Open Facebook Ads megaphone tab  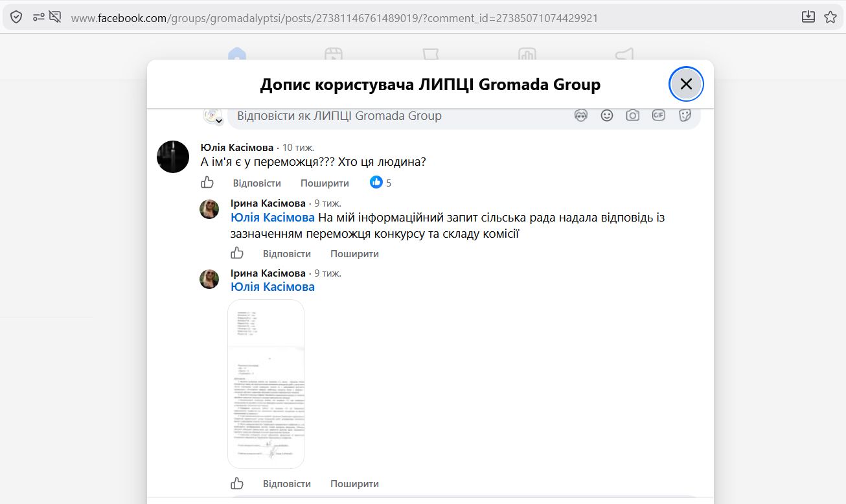point(624,55)
